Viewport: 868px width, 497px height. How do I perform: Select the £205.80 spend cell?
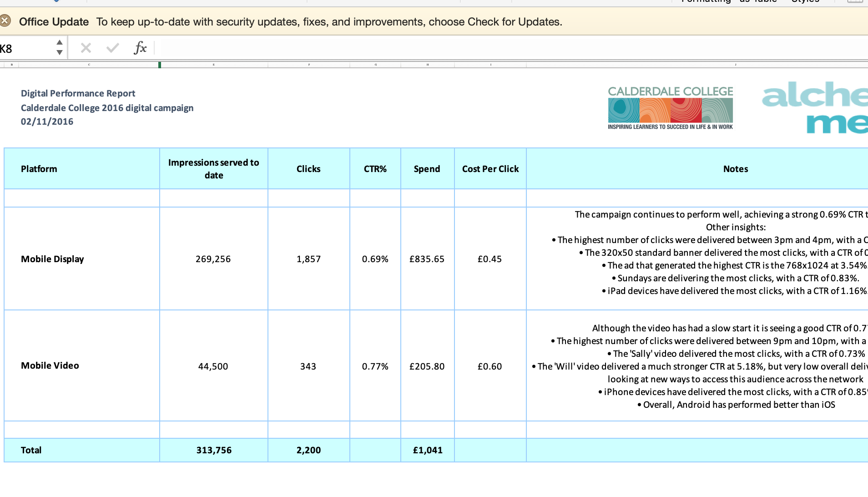click(x=427, y=365)
